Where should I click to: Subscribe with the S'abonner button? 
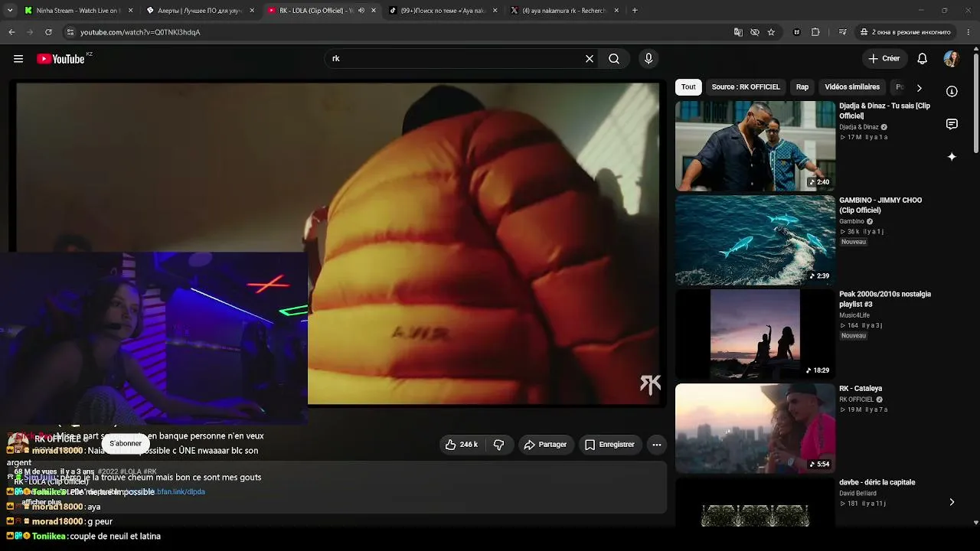point(126,444)
